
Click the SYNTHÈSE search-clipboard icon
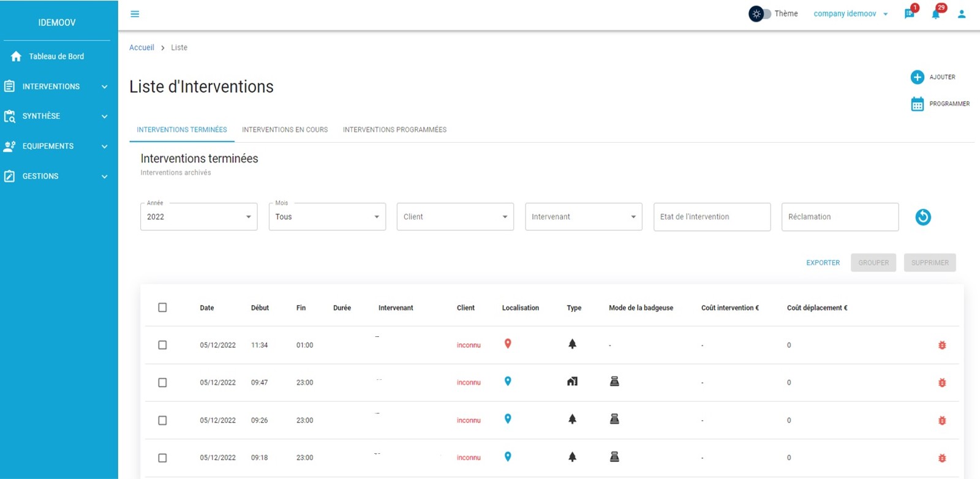(9, 116)
